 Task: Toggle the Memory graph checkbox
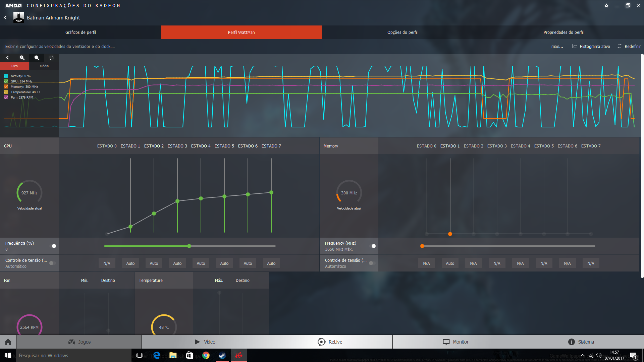point(6,86)
